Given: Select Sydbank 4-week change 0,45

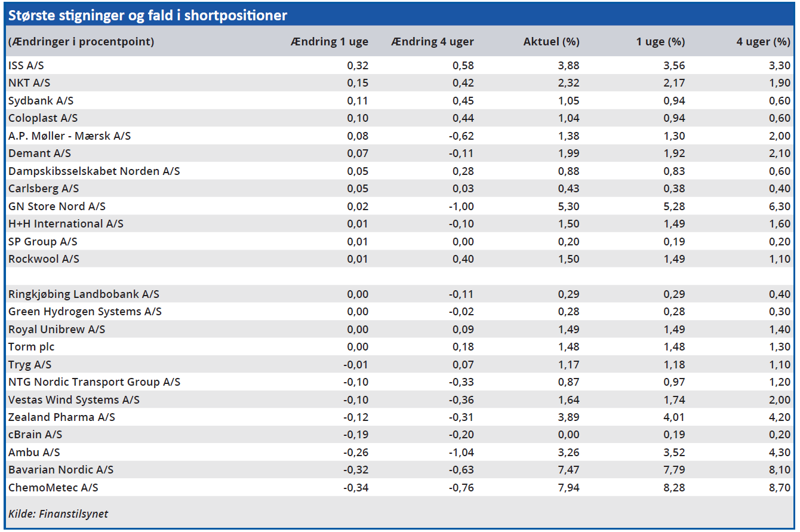Looking at the screenshot, I should click(x=463, y=100).
